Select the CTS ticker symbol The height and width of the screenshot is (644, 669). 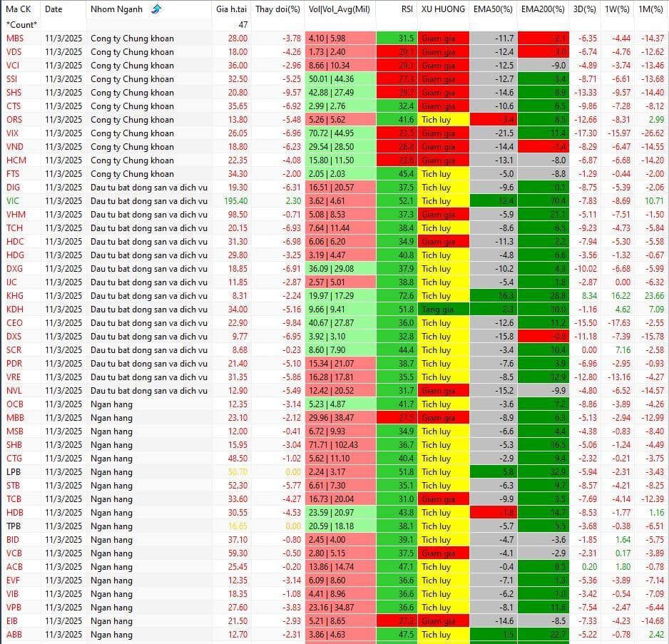click(x=14, y=106)
